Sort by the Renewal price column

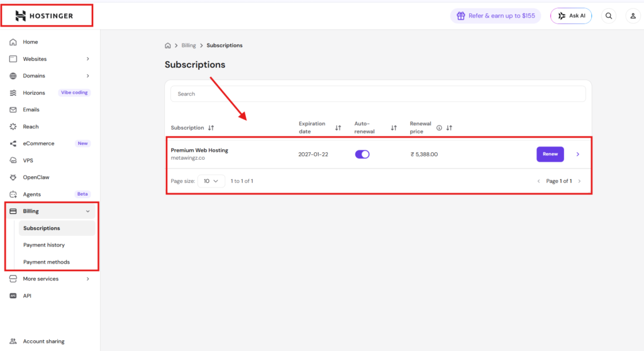[449, 128]
